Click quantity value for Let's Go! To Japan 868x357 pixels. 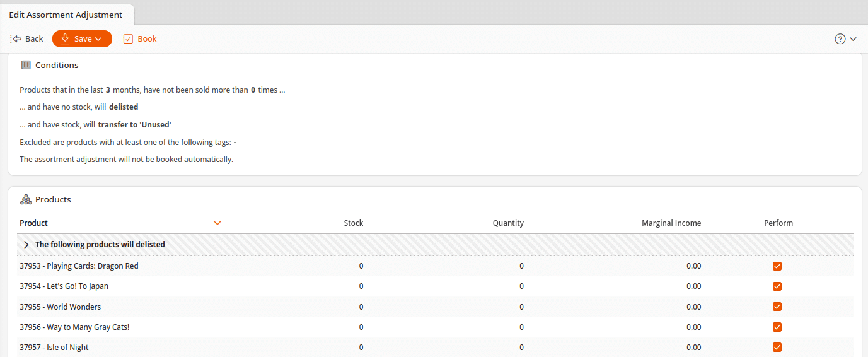(521, 286)
